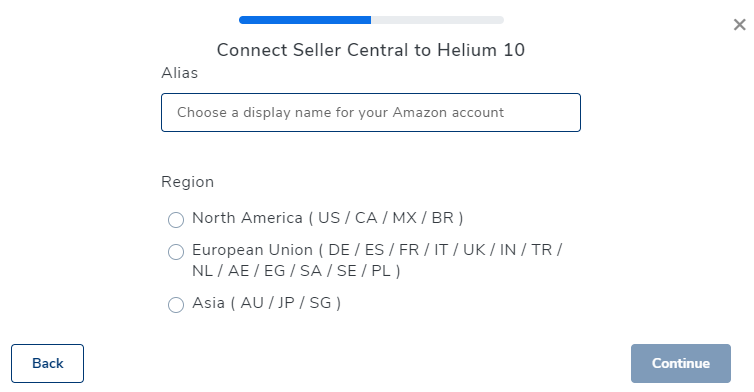Image resolution: width=754 pixels, height=392 pixels.
Task: Click the blue filled progress bar segment
Action: pos(305,20)
